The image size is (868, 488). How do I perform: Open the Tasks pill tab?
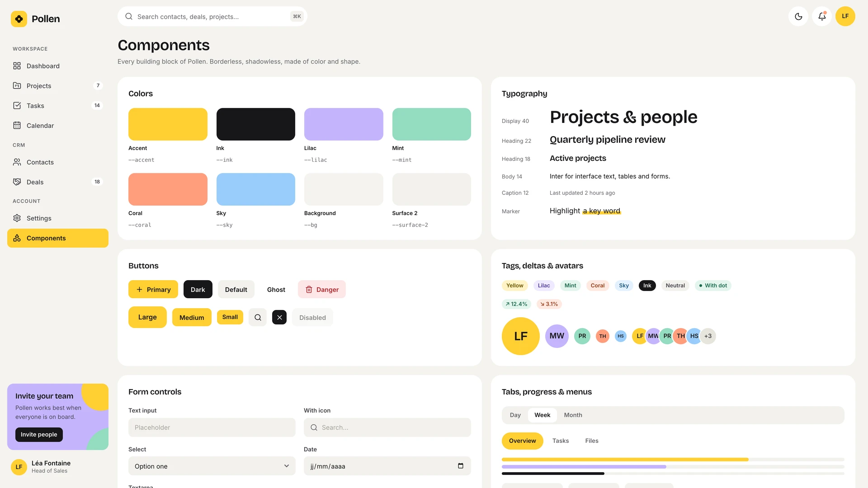(x=561, y=441)
